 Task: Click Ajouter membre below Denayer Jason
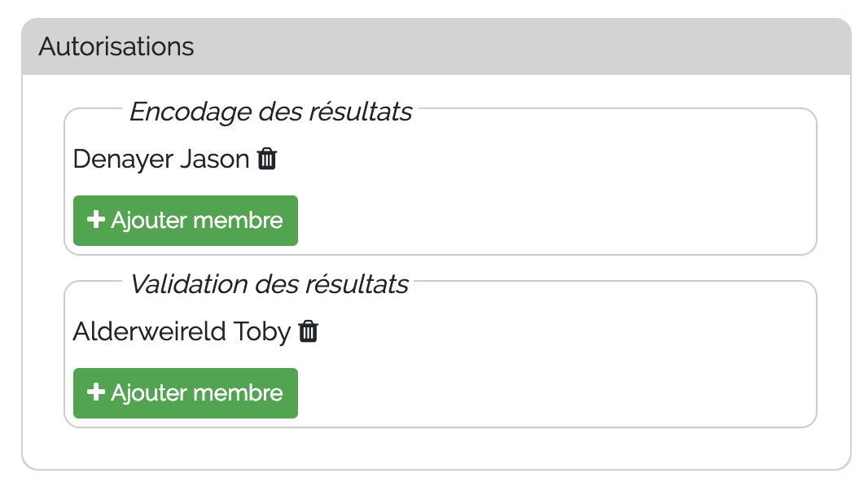pyautogui.click(x=186, y=220)
